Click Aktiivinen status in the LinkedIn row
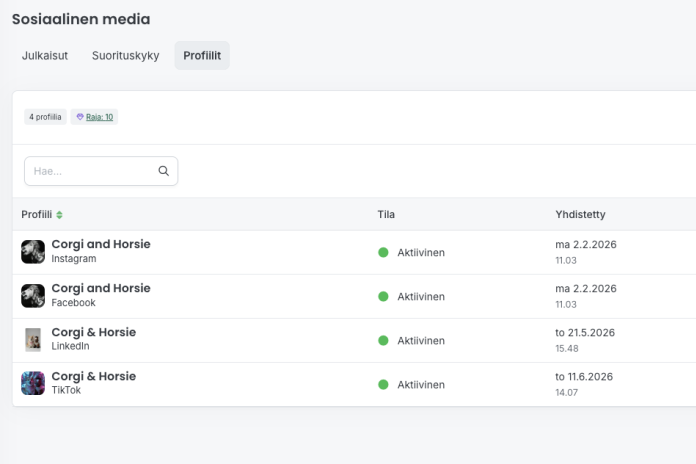This screenshot has width=696, height=464. click(421, 341)
